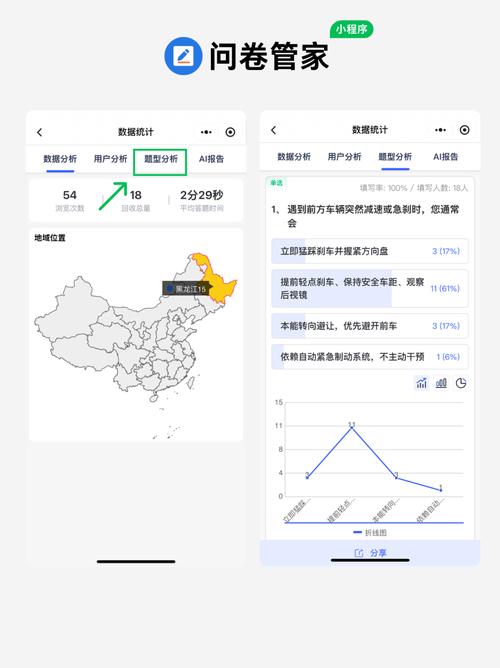Select 题型分析 tab in right screen
This screenshot has height=668, width=500.
click(395, 157)
